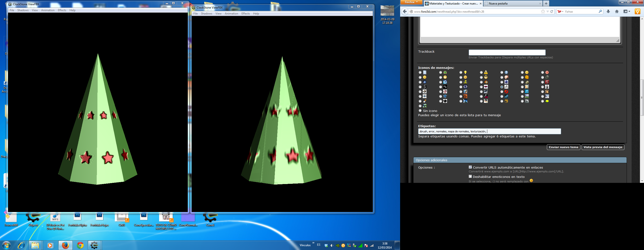Viewport: 644px width, 250px height.
Task: Open a new tab with the plus button
Action: point(546,4)
